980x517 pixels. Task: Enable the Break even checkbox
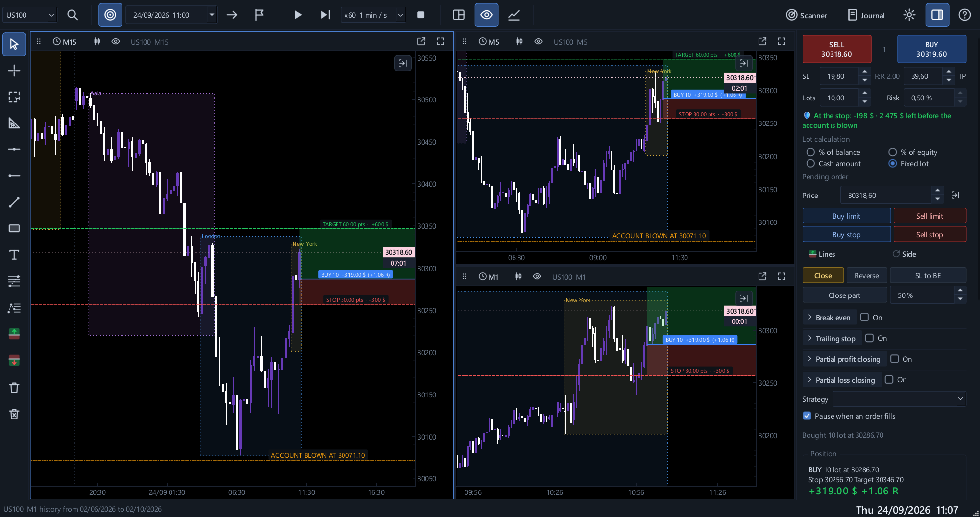[865, 317]
